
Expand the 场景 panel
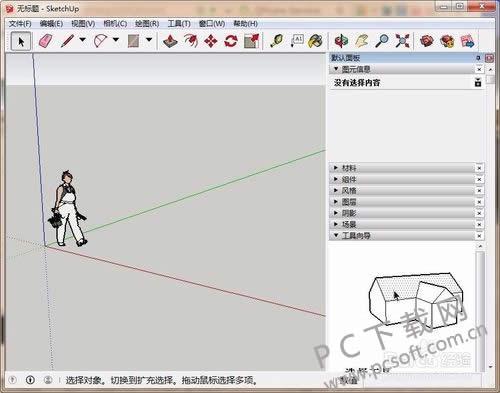coord(336,224)
